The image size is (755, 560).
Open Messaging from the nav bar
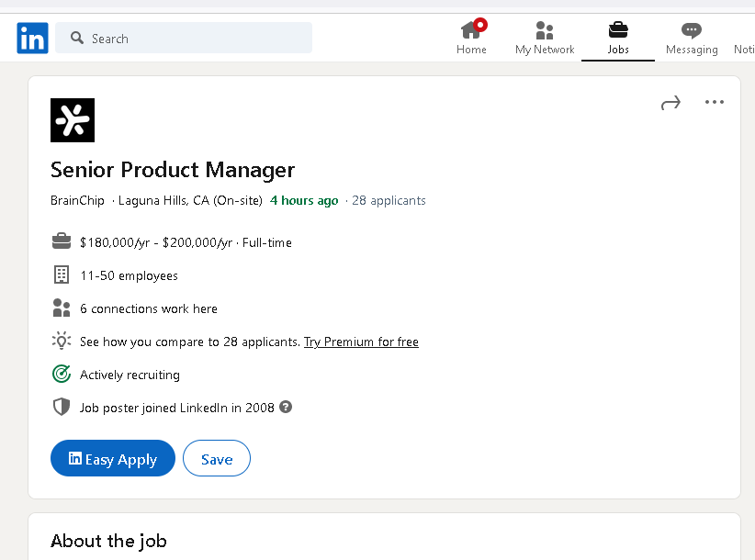(692, 39)
